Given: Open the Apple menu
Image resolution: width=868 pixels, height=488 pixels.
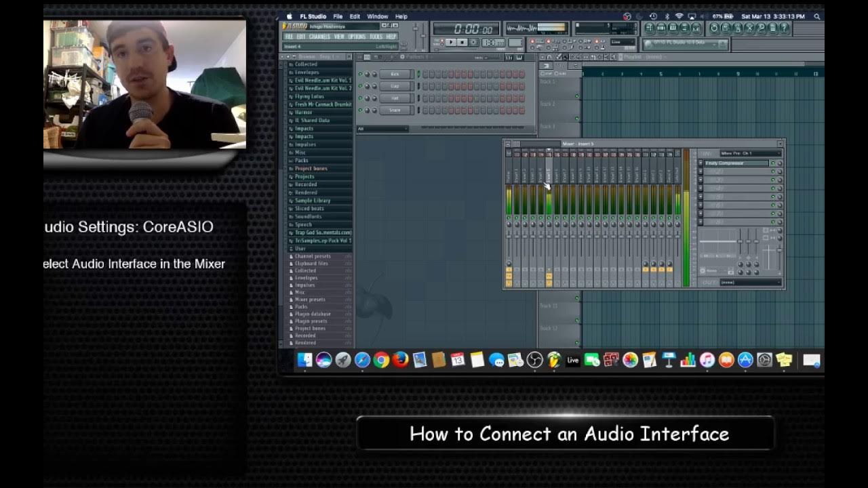Looking at the screenshot, I should (290, 16).
